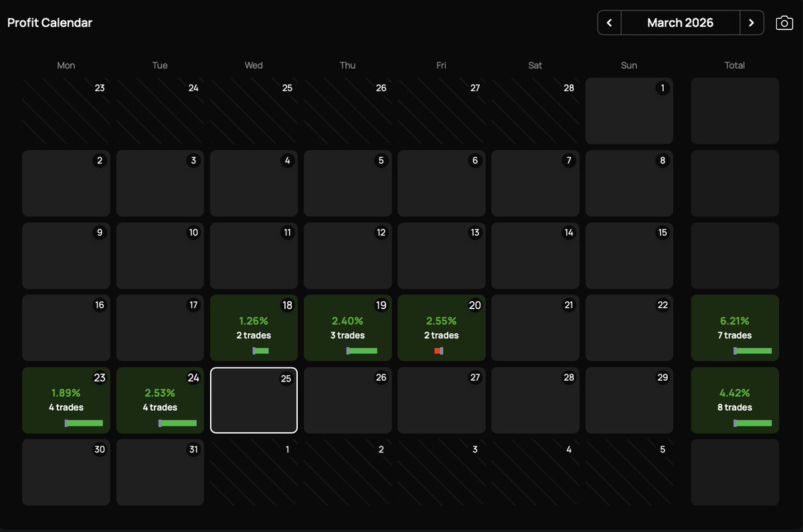Image resolution: width=803 pixels, height=532 pixels.
Task: Click the 8 trades label
Action: pyautogui.click(x=735, y=408)
